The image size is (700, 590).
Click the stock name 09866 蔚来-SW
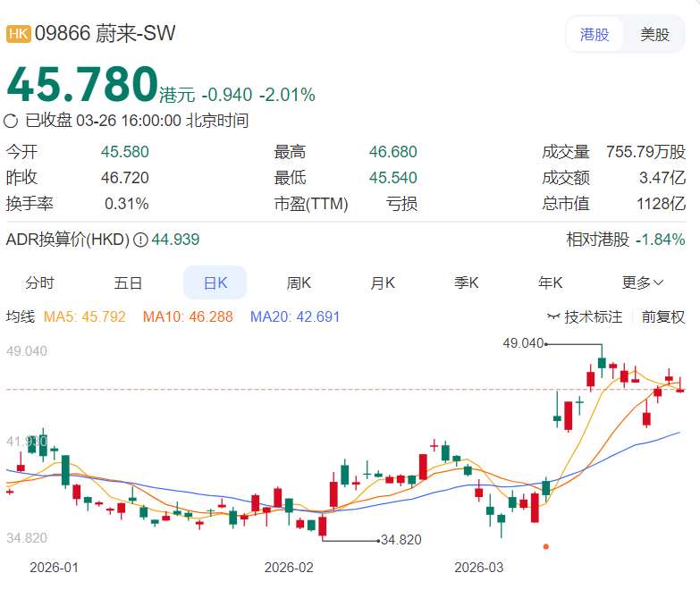coord(105,33)
